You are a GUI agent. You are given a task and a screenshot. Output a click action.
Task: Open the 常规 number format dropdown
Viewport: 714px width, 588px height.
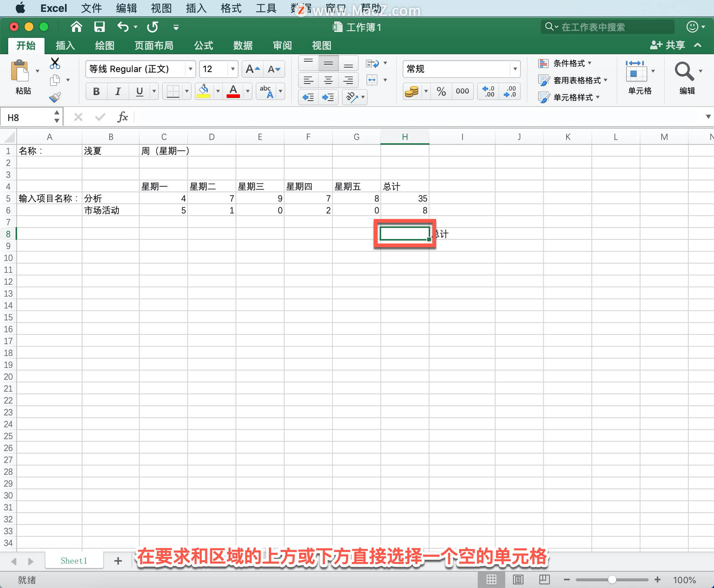[515, 69]
